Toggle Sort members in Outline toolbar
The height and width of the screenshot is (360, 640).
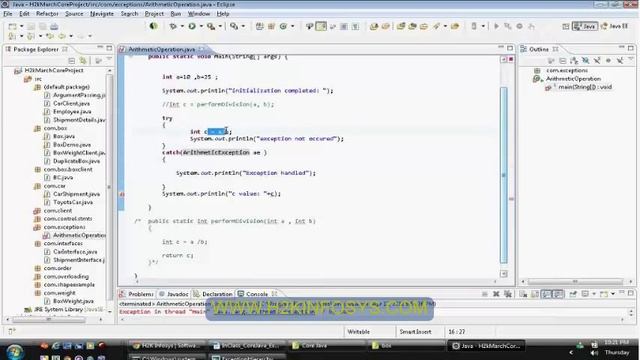(x=574, y=61)
